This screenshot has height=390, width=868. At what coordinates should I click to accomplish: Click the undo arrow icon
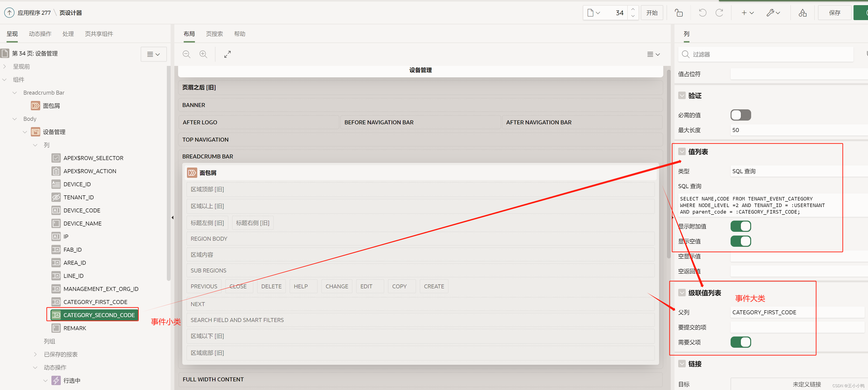coord(702,13)
